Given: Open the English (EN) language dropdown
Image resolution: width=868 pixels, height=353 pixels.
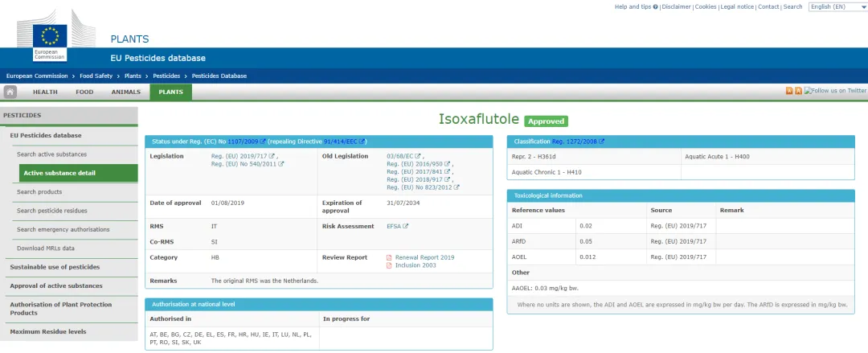Looking at the screenshot, I should click(837, 6).
